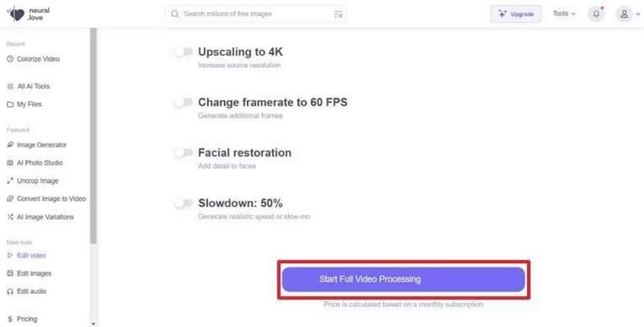644x327 pixels.
Task: Expand the Tools dropdown menu
Action: pos(564,14)
